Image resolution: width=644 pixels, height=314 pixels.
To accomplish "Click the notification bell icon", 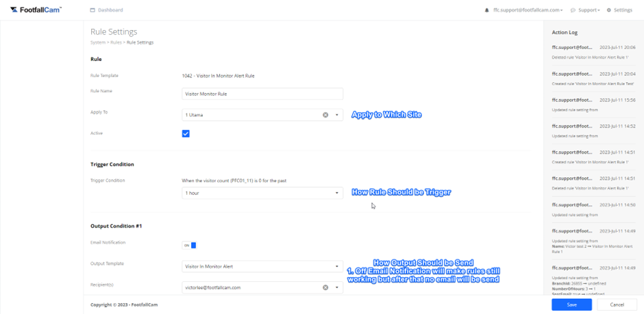I will [487, 10].
